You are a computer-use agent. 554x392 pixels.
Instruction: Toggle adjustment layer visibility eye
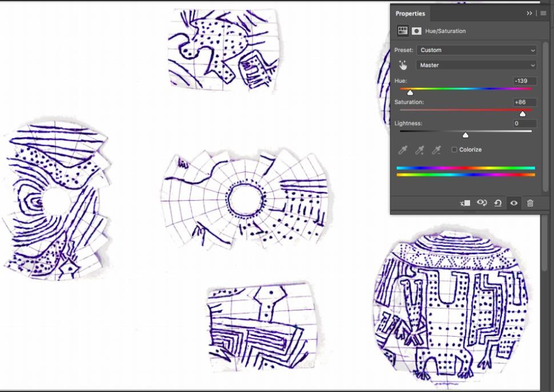tap(514, 203)
